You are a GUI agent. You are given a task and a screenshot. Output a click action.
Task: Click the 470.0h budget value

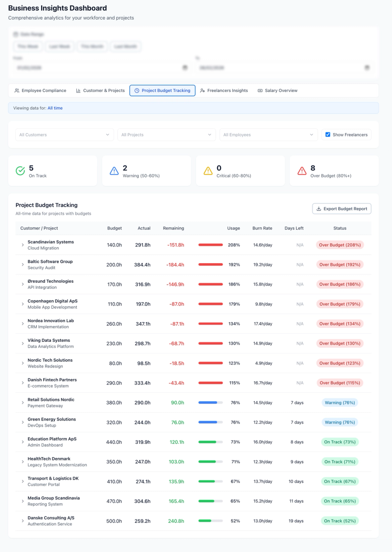tap(114, 501)
